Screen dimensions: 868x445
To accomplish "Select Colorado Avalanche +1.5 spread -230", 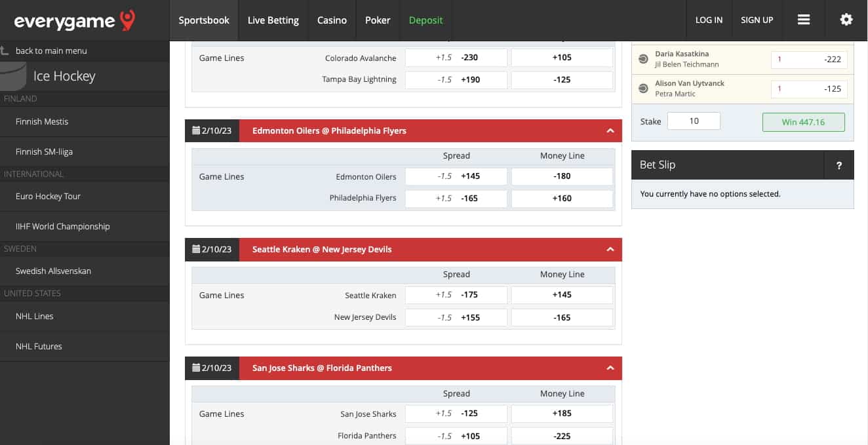I will tap(456, 58).
